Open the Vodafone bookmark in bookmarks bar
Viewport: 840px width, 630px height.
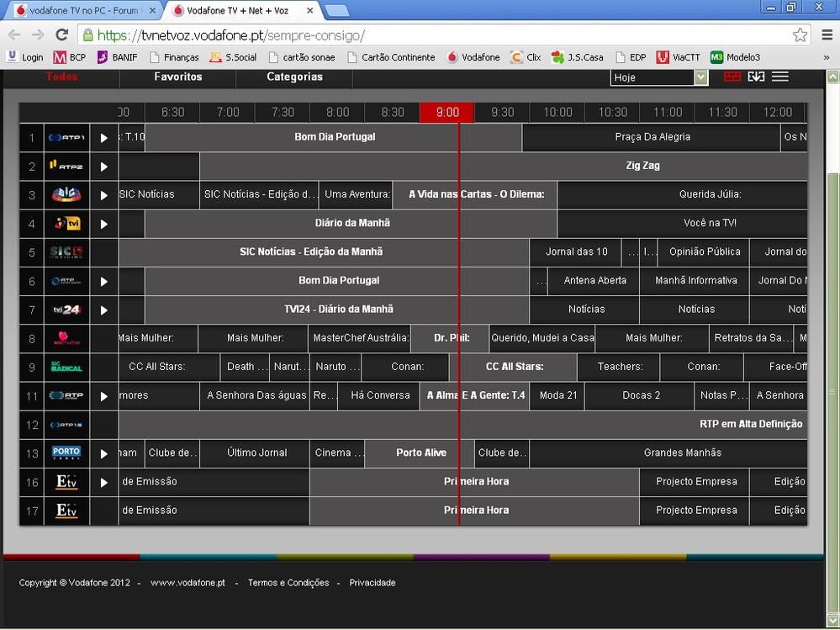point(473,57)
